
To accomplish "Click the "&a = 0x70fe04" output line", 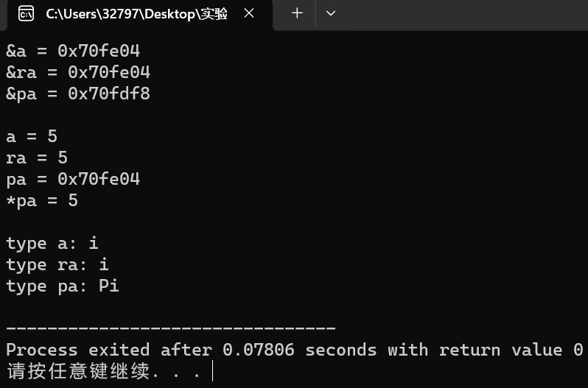I will click(73, 51).
